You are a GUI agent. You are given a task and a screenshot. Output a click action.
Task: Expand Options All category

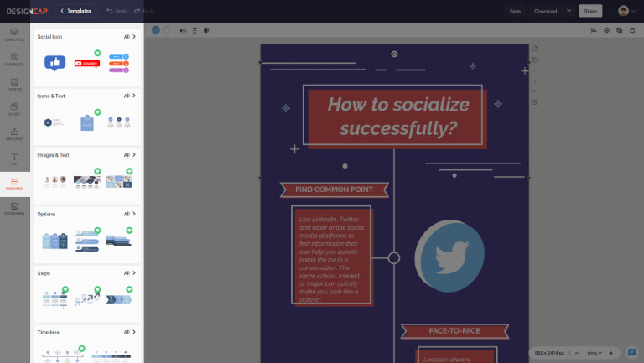[x=130, y=215]
